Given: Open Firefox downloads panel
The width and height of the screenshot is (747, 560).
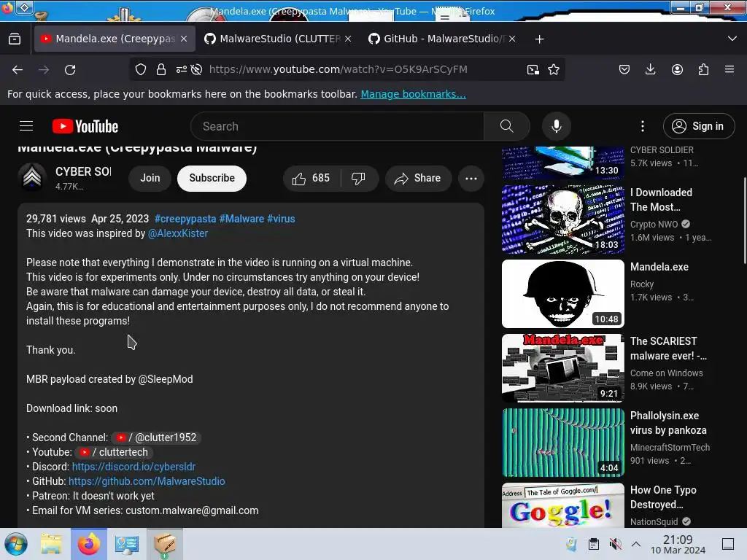Looking at the screenshot, I should click(x=650, y=69).
